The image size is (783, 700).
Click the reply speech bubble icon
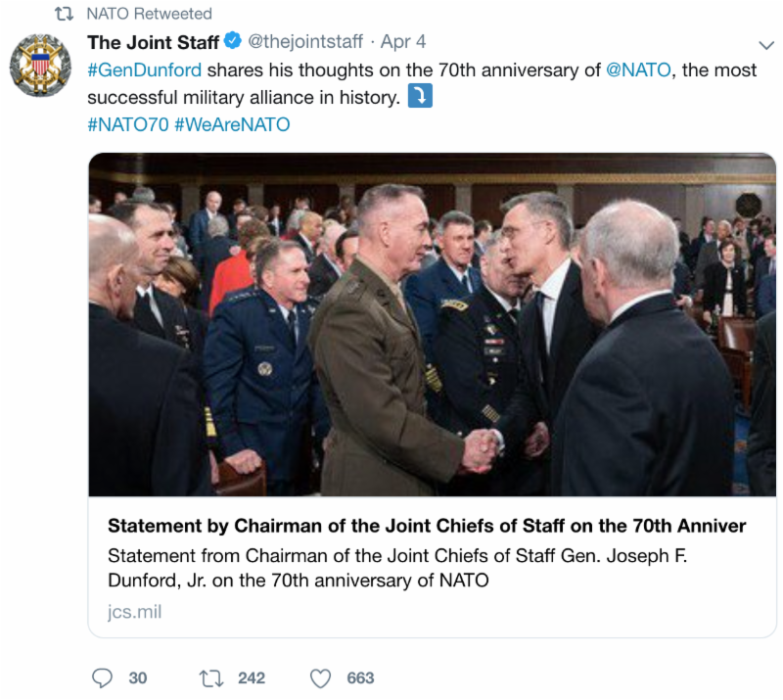[x=102, y=677]
